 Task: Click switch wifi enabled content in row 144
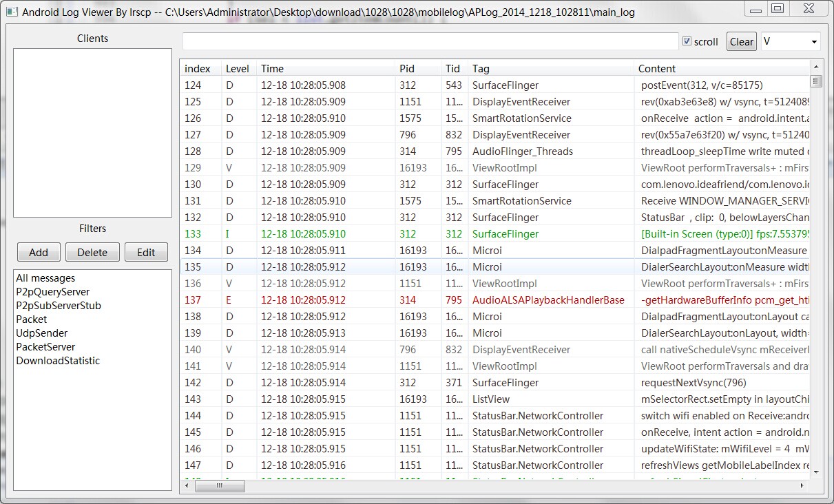725,416
